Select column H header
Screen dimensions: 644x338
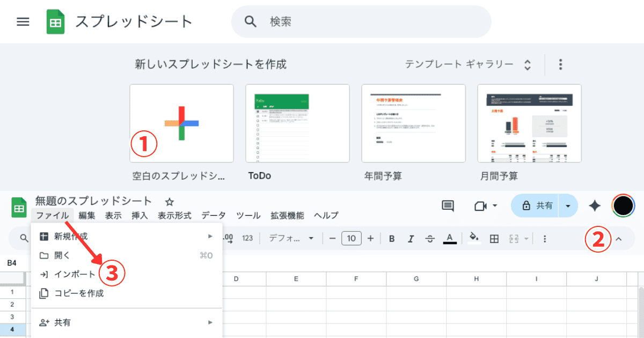[477, 279]
